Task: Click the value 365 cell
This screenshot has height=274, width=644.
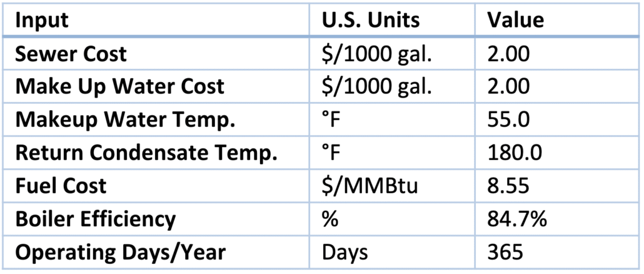Action: pyautogui.click(x=505, y=252)
